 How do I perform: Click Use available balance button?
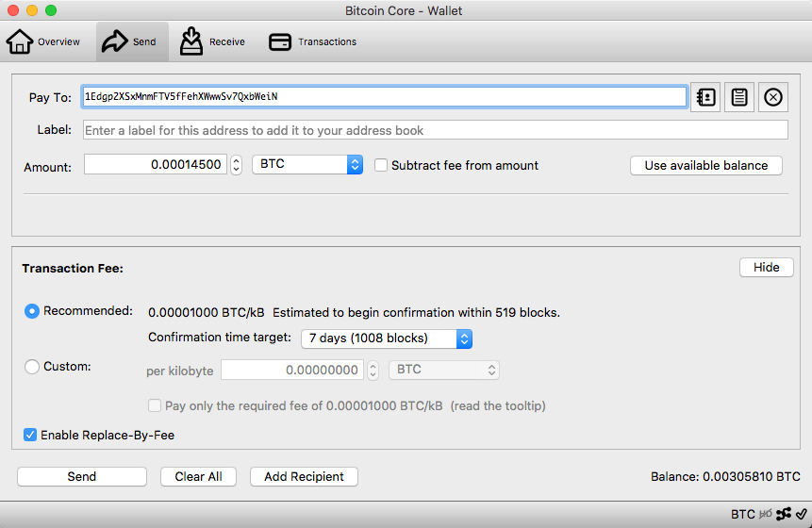705,166
